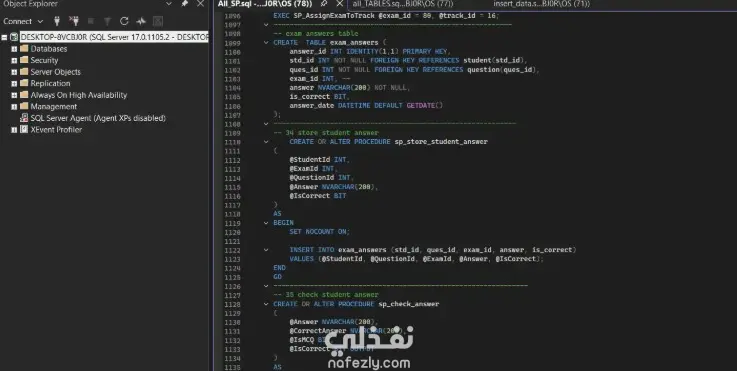Collapse the DESKTOP-8VCBJ0R server node
This screenshot has height=371, width=737.
click(x=4, y=37)
